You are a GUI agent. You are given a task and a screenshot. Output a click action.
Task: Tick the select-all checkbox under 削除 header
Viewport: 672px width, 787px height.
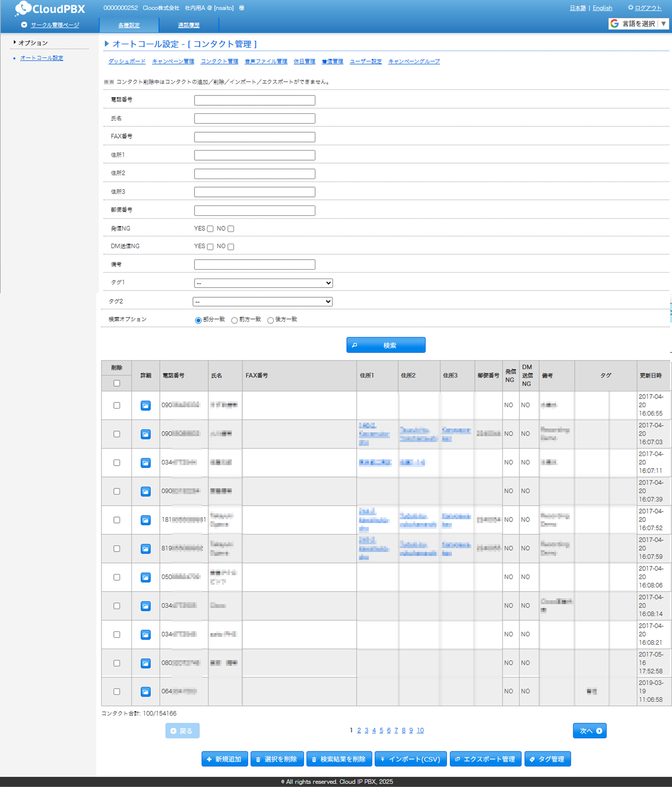[x=117, y=383]
